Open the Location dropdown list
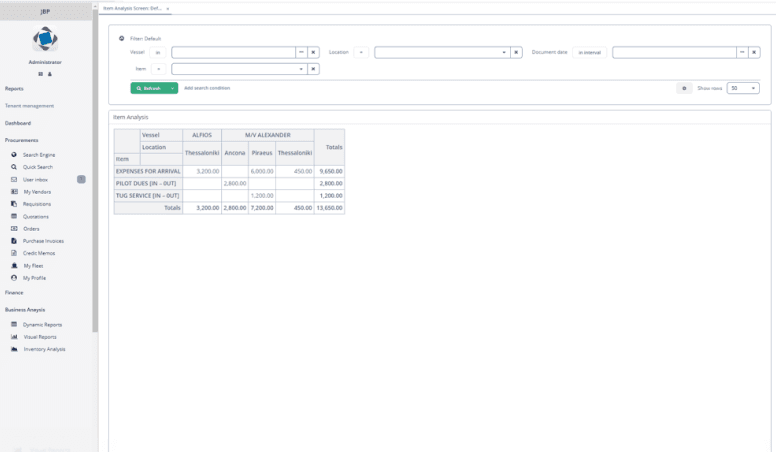Image resolution: width=776 pixels, height=452 pixels. [x=504, y=52]
